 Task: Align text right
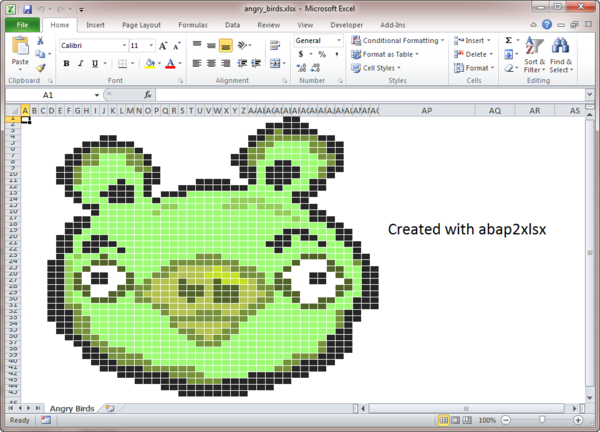pos(226,63)
